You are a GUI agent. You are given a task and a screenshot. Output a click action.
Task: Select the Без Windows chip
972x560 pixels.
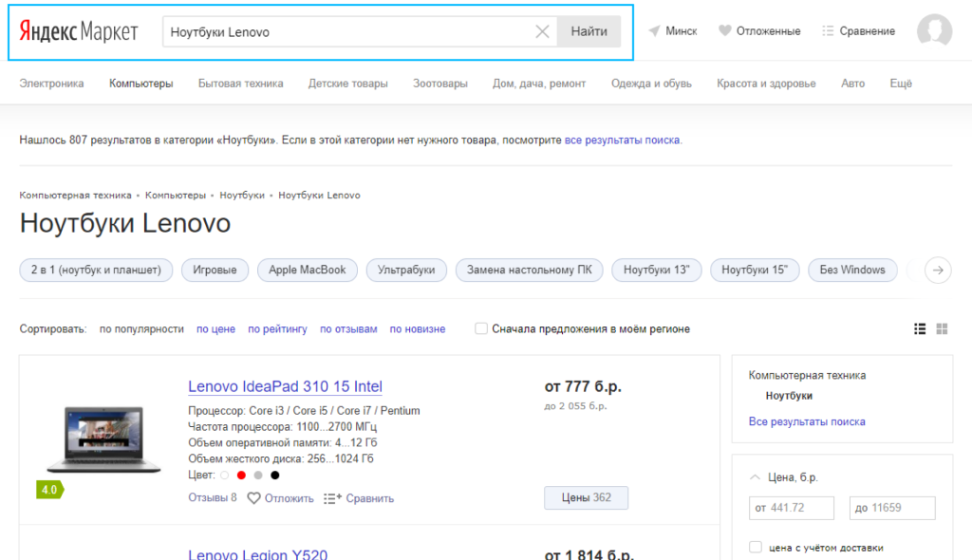pos(852,270)
